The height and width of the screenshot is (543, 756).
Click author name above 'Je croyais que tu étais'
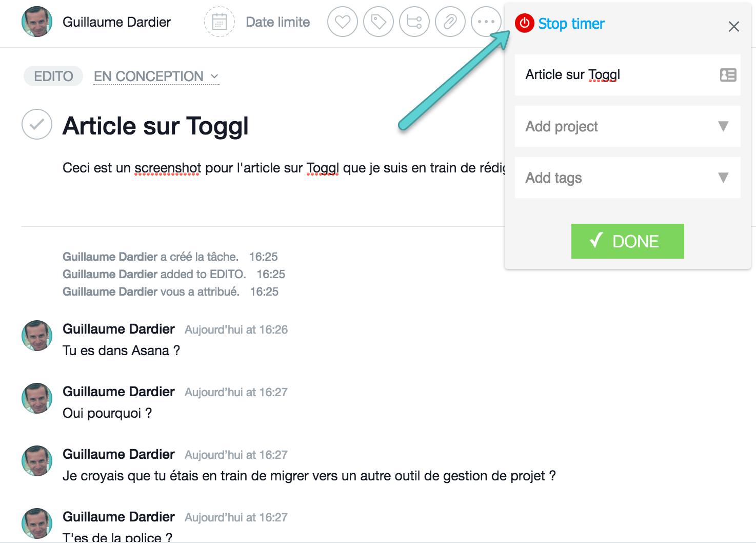click(118, 454)
